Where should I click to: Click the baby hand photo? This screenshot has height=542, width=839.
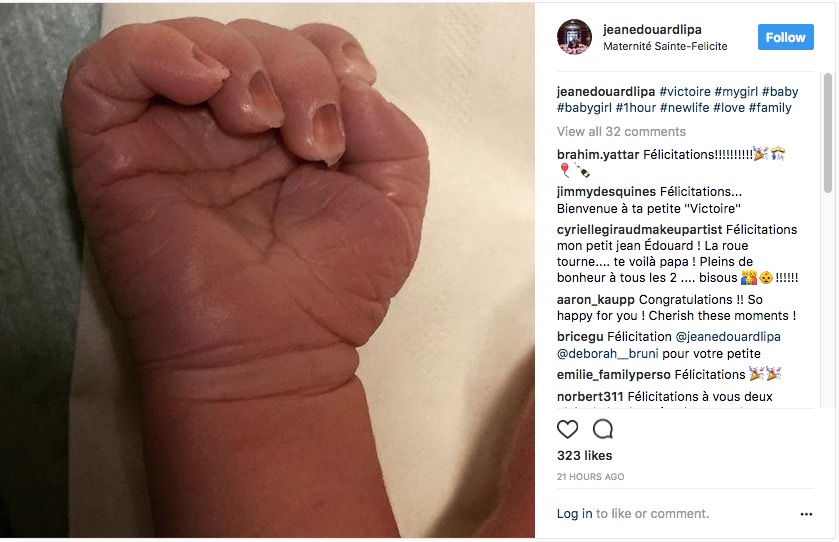click(x=268, y=271)
